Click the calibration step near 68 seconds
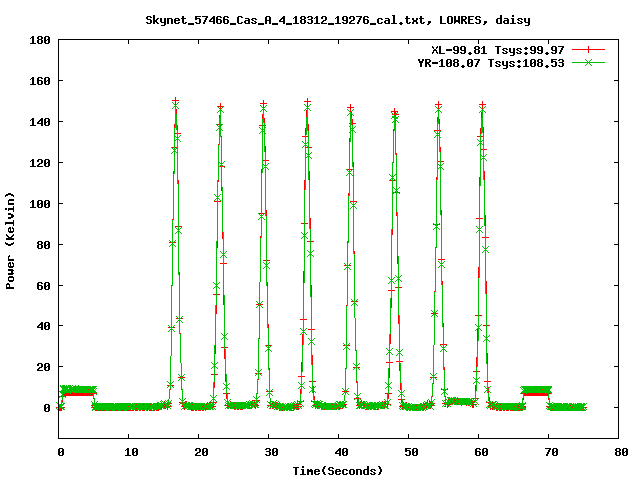 coord(536,391)
